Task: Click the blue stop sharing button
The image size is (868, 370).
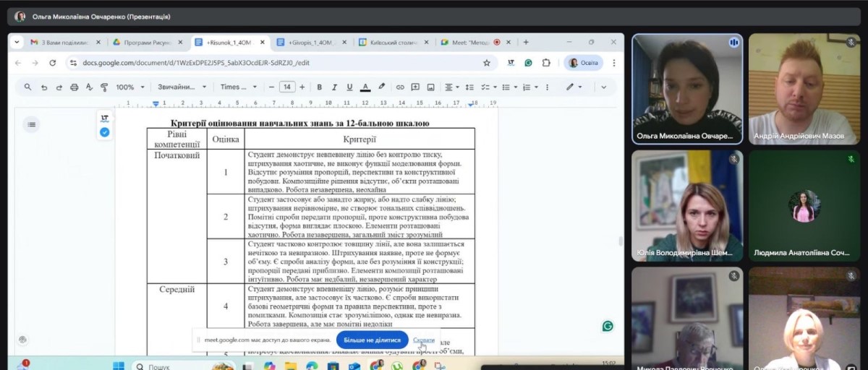Action: point(372,340)
